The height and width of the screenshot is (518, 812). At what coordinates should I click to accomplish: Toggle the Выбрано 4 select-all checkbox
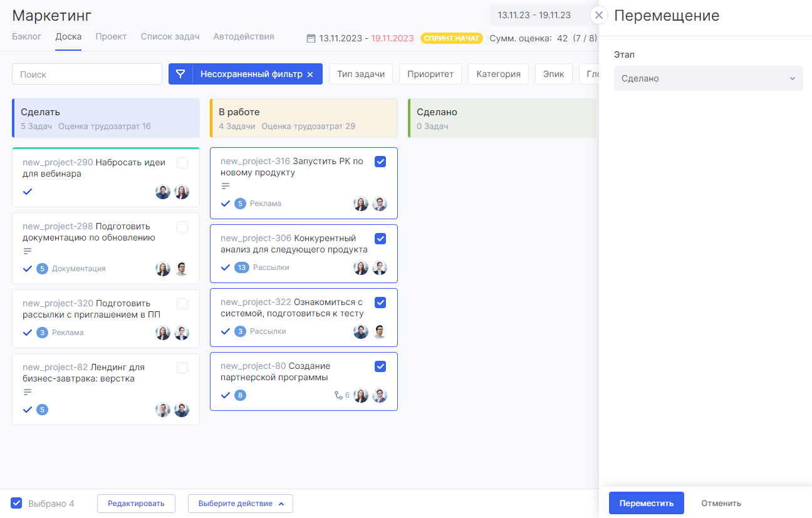click(17, 503)
